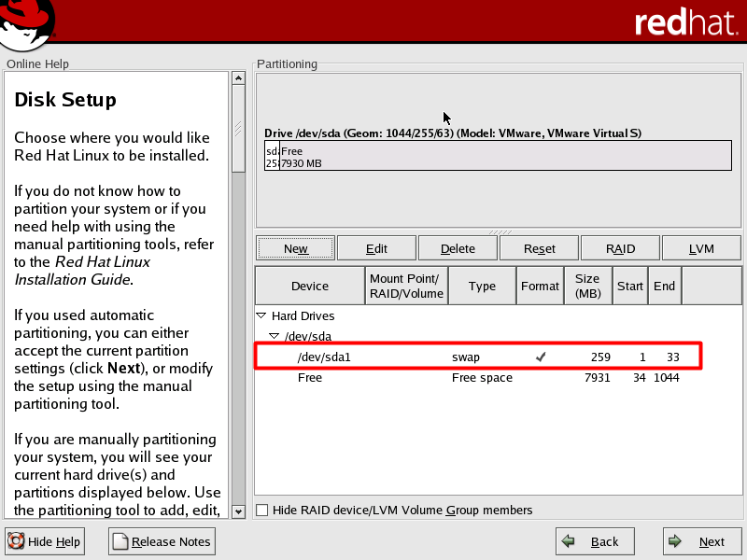Click the Mount Point/RAID/Volume column header
This screenshot has width=747, height=560.
pyautogui.click(x=406, y=286)
